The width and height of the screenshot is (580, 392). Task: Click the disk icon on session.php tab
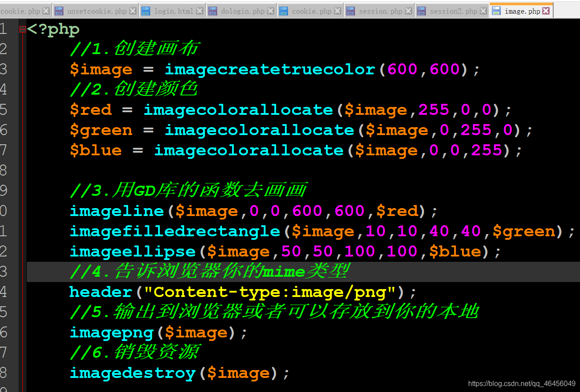351,11
